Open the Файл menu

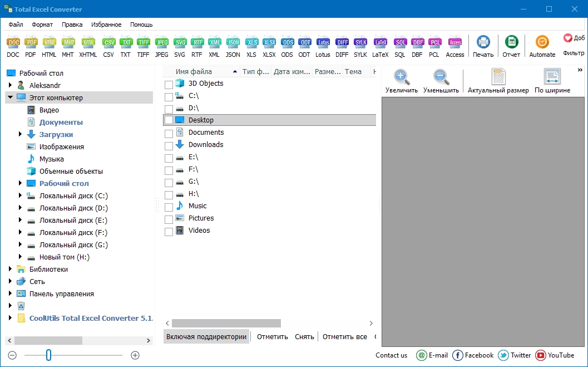(x=16, y=25)
